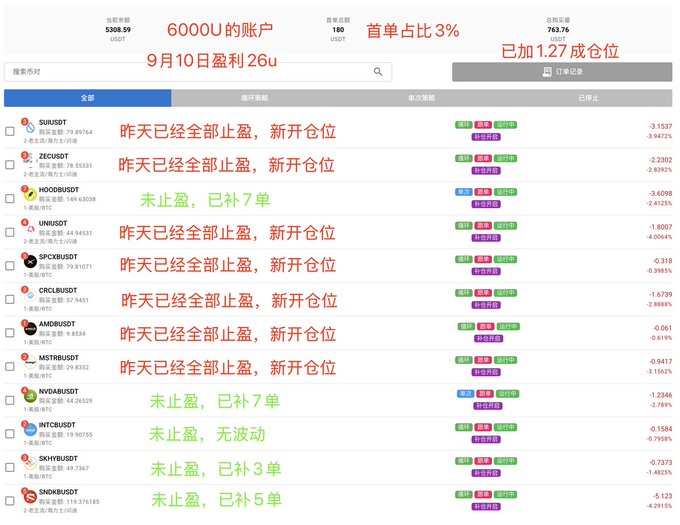Image resolution: width=680 pixels, height=525 pixels.
Task: Click the 跟单 tag on SKHYBUSDT row
Action: [483, 461]
